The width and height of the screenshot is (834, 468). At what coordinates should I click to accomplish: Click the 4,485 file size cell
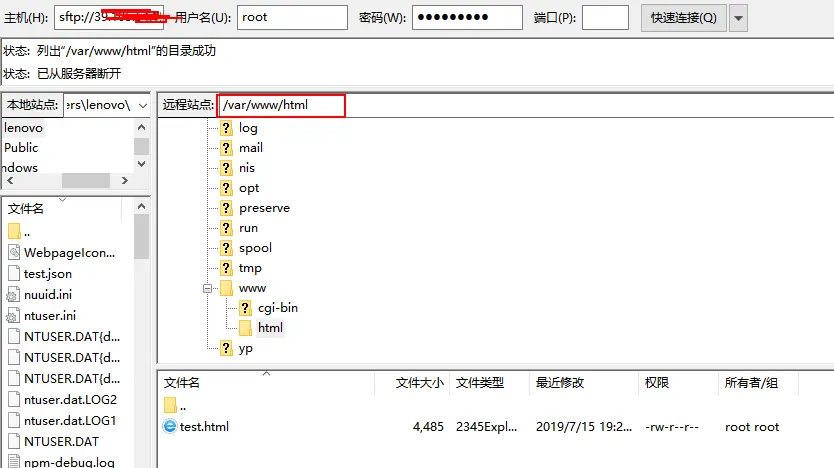coord(428,427)
